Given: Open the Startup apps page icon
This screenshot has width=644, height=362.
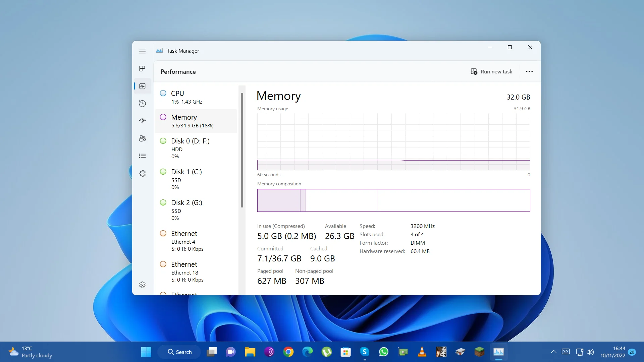Looking at the screenshot, I should point(142,121).
